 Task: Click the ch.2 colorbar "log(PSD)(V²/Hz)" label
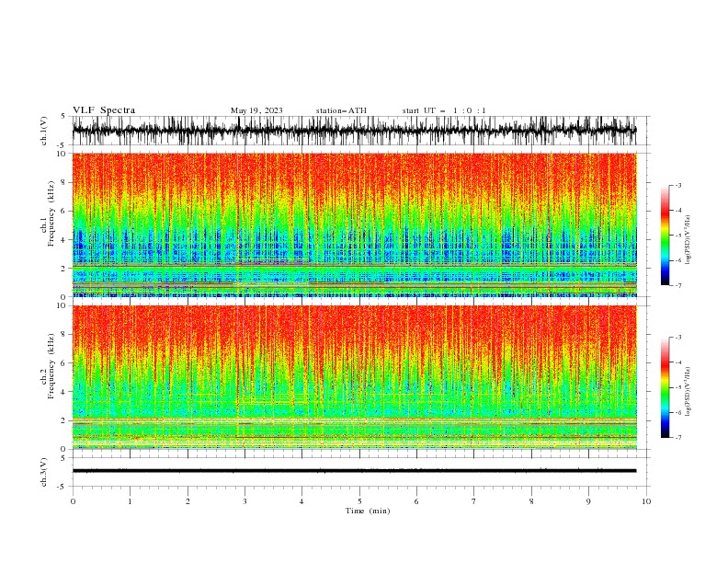[x=688, y=391]
